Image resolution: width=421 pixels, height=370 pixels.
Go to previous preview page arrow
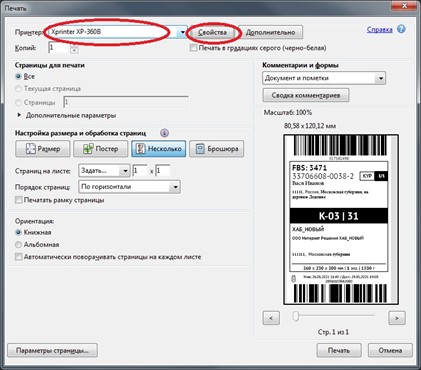(x=271, y=318)
